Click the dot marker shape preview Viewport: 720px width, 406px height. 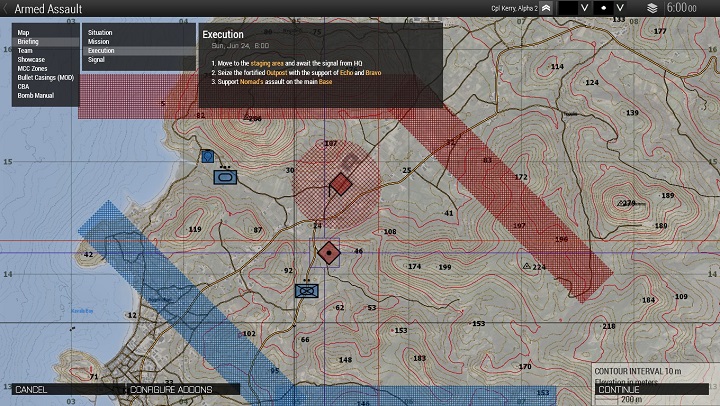pos(603,8)
